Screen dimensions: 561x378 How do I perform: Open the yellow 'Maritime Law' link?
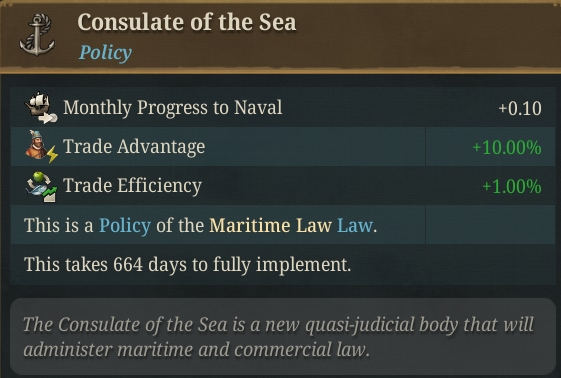[x=270, y=226]
